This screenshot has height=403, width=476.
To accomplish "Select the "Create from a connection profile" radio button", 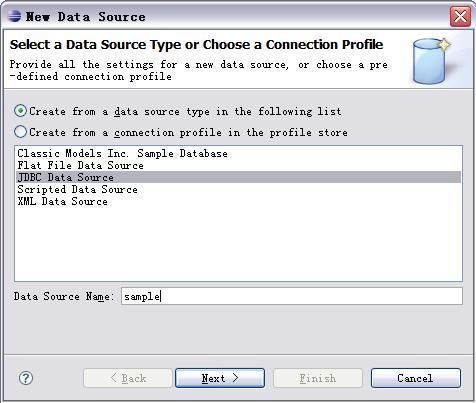I will (21, 132).
